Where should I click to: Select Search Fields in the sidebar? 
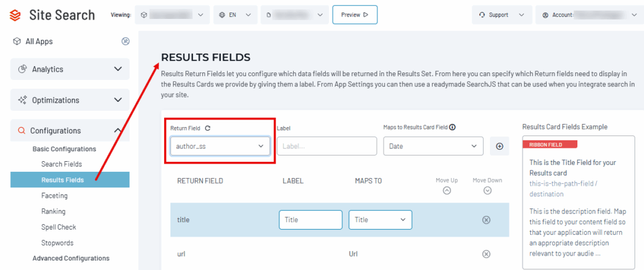tap(62, 164)
